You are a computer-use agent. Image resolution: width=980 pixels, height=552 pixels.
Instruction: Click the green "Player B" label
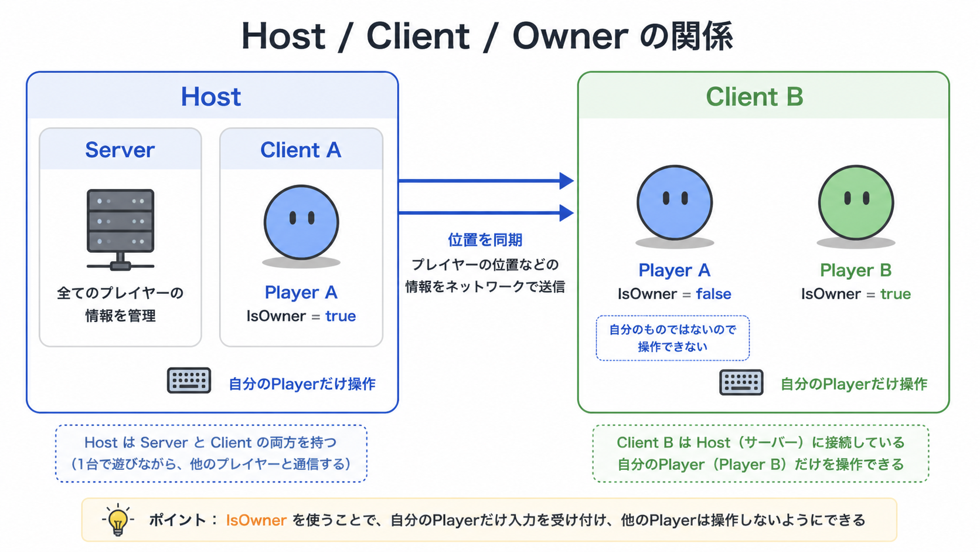(856, 270)
